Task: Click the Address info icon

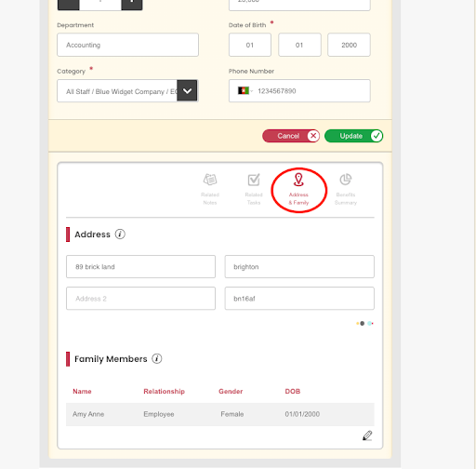Action: pos(120,234)
